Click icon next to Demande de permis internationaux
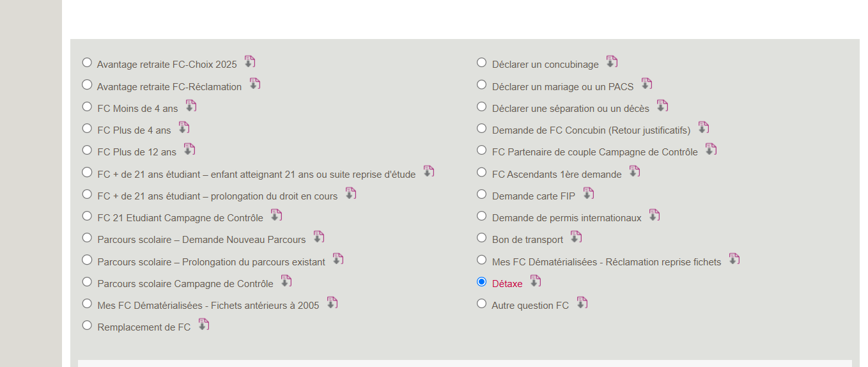 click(654, 215)
